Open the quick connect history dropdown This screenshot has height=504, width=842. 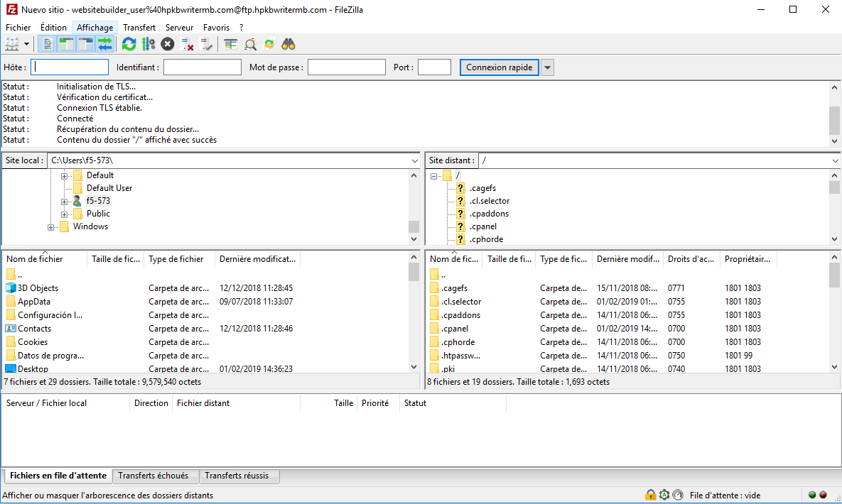pos(547,67)
